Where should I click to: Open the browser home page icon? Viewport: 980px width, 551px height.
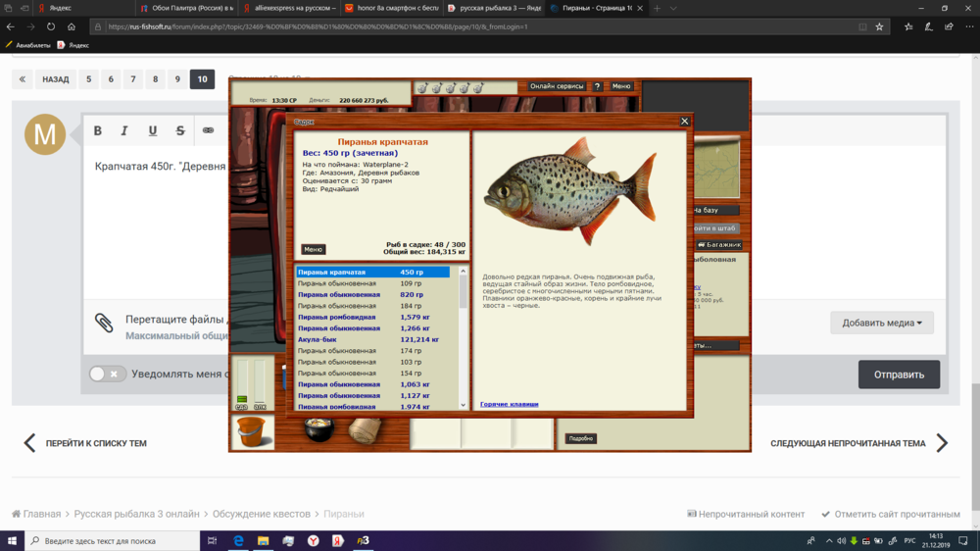coord(72,26)
